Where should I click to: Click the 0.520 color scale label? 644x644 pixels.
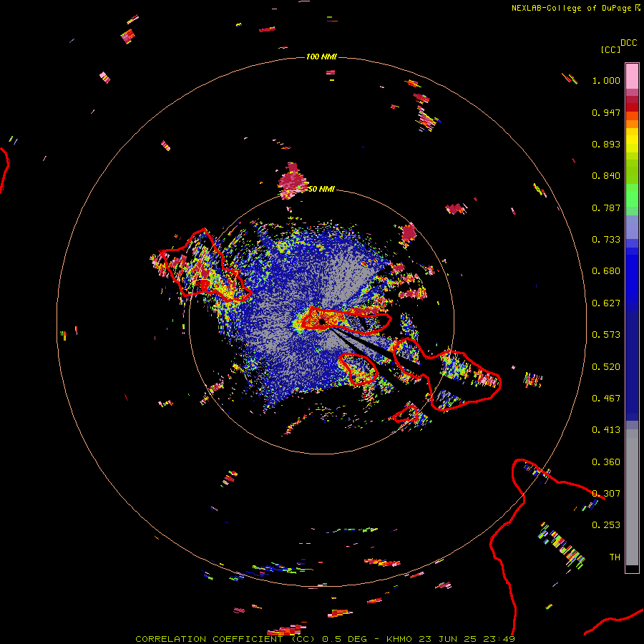point(606,367)
